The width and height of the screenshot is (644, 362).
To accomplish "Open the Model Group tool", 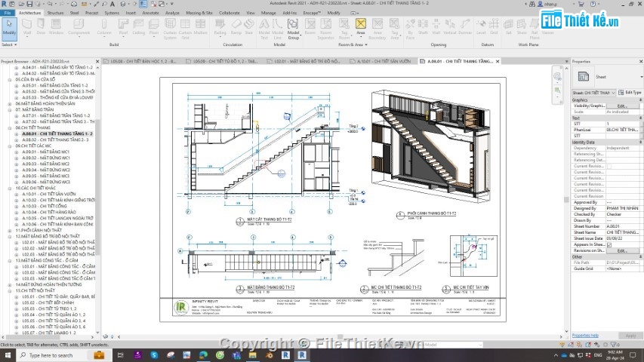I will click(293, 29).
